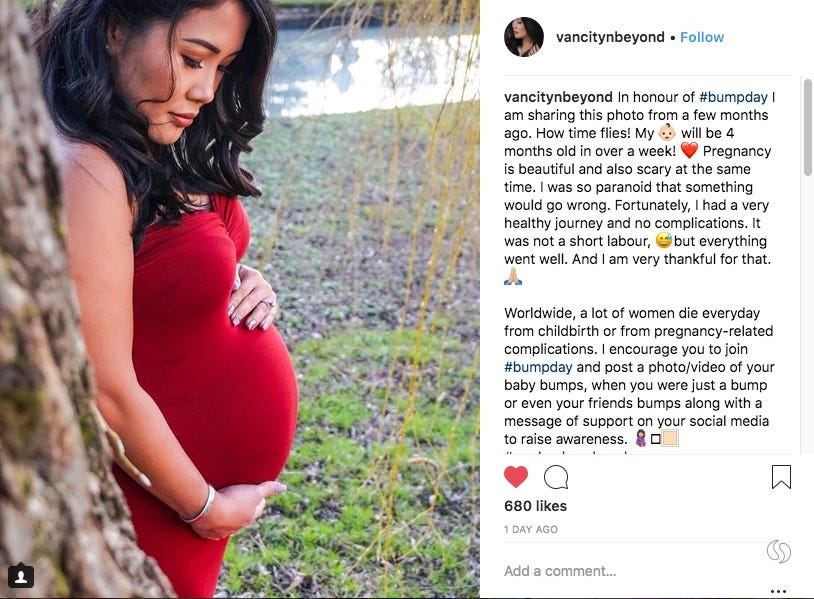814x599 pixels.
Task: Click the caption scrollbar thumb
Action: [x=808, y=127]
